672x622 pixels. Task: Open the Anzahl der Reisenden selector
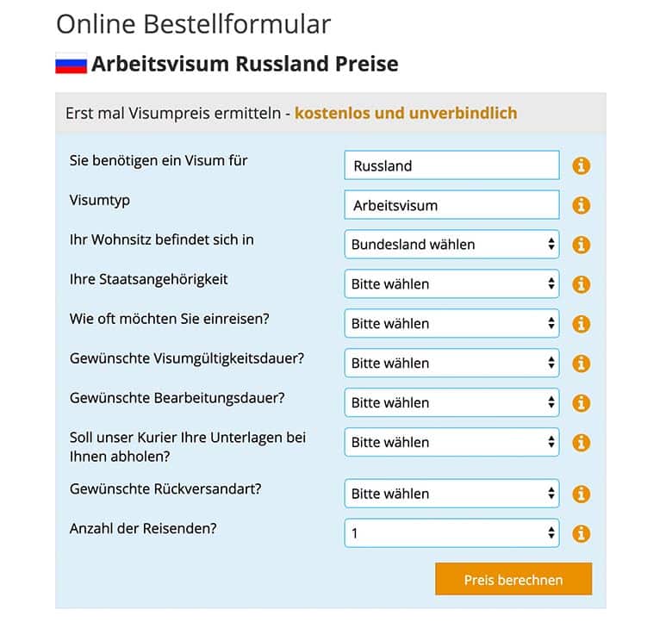coord(451,533)
